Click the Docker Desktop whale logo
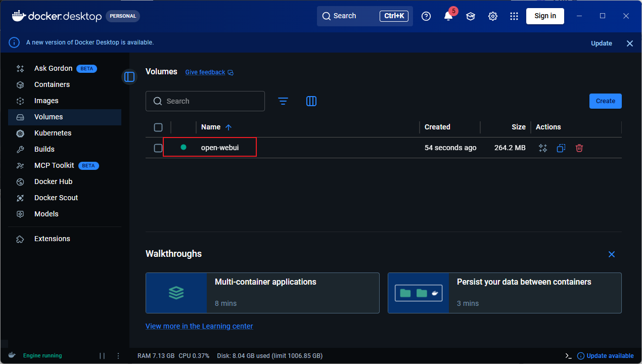Screen dimensions: 642x364 pyautogui.click(x=57, y=16)
